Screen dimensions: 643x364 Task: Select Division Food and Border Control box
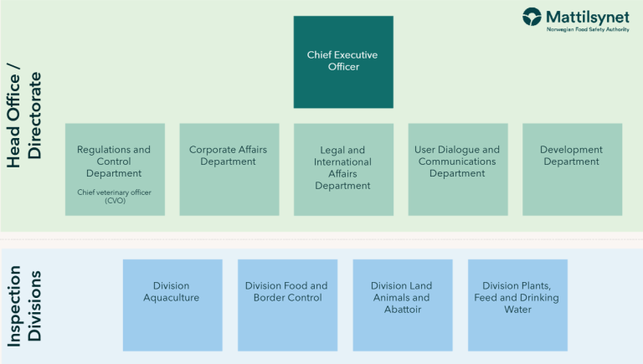(287, 305)
